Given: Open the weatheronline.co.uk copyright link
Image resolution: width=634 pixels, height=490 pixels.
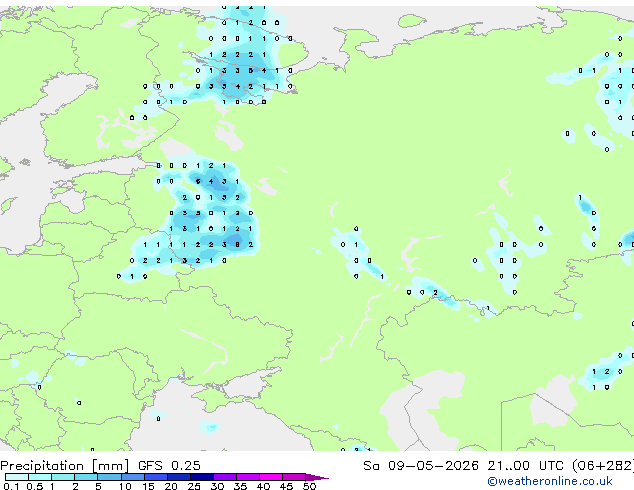Looking at the screenshot, I should coord(549,481).
